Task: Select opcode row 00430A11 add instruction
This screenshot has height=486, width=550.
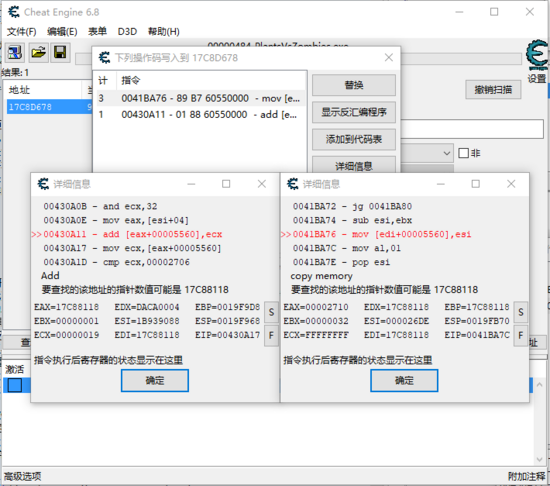Action: coord(201,115)
